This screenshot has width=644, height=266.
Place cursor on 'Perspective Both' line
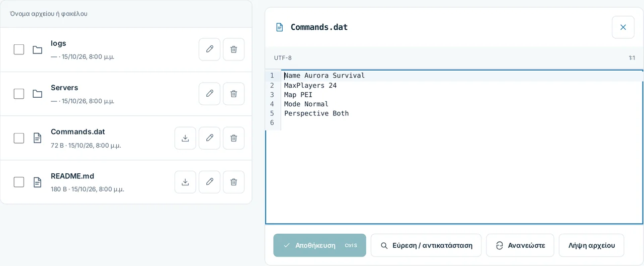pyautogui.click(x=316, y=113)
